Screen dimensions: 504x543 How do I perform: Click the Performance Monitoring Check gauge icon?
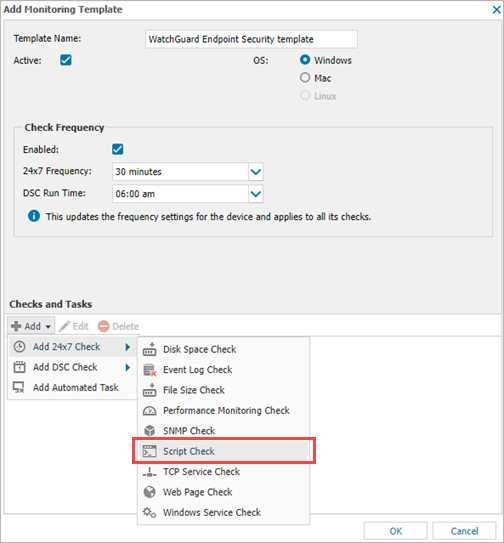[149, 411]
